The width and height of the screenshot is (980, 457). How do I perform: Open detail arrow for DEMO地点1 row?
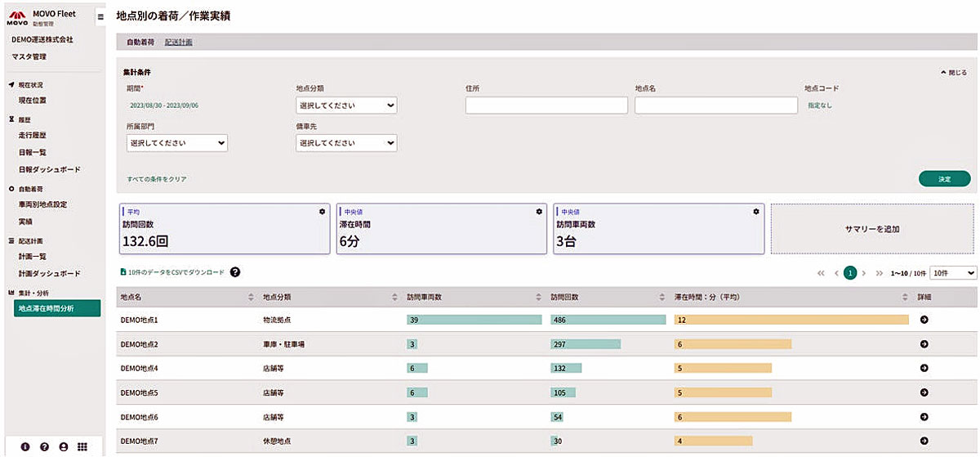(924, 320)
